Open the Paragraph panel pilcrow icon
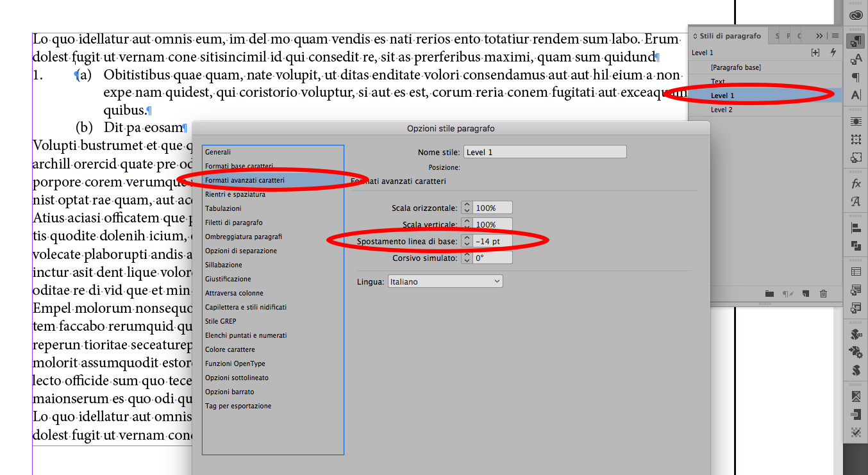 coord(856,78)
